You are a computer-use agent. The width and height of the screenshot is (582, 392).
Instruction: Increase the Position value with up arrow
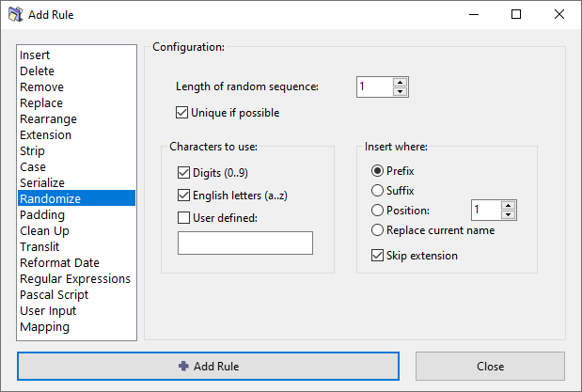(509, 205)
